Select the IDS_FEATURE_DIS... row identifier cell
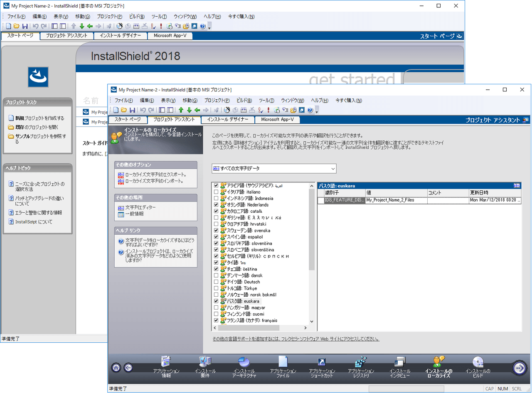This screenshot has height=393, width=532. 345,200
